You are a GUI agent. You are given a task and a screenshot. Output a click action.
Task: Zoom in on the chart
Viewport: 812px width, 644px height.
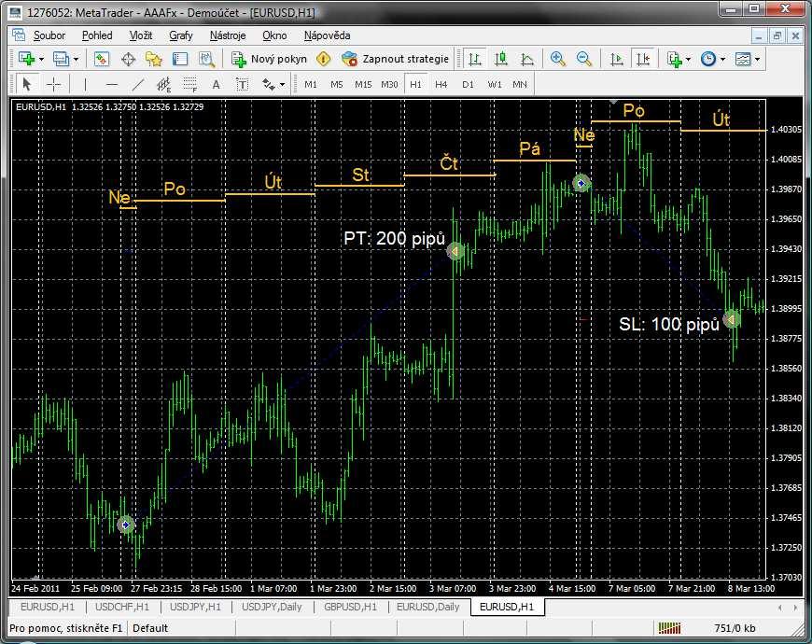[x=558, y=59]
